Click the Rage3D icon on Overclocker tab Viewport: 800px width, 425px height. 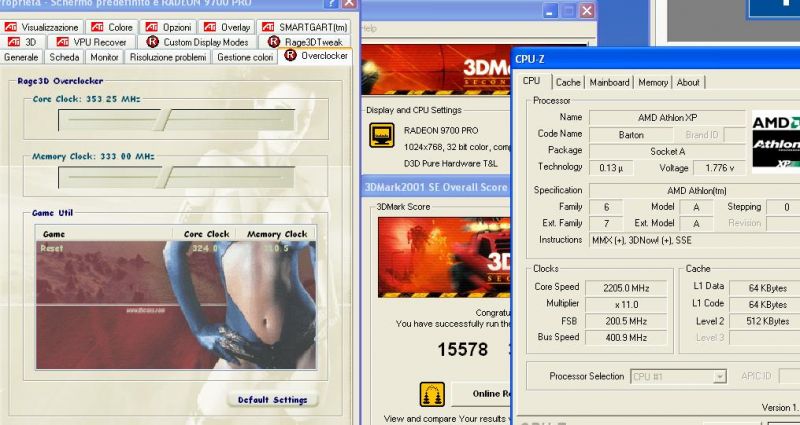coord(290,55)
